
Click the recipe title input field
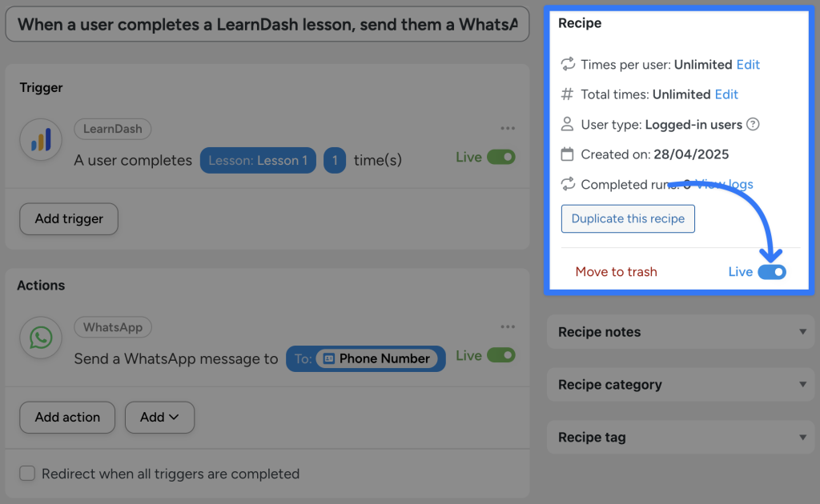point(264,24)
